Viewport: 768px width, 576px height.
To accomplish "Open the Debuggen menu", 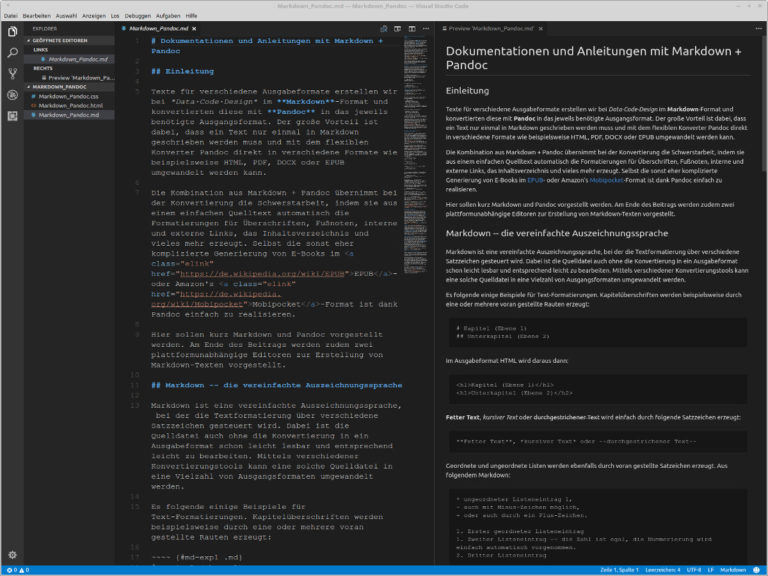I will point(138,16).
